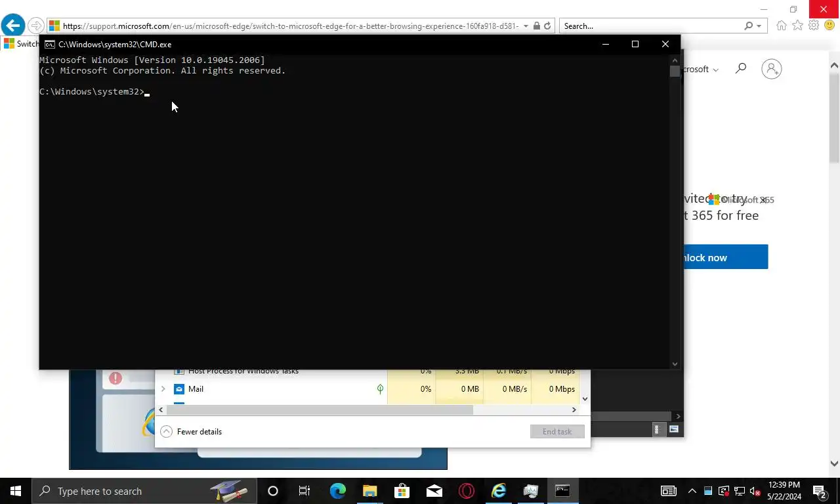
Task: Click the lock security icon in address bar
Action: [x=537, y=26]
